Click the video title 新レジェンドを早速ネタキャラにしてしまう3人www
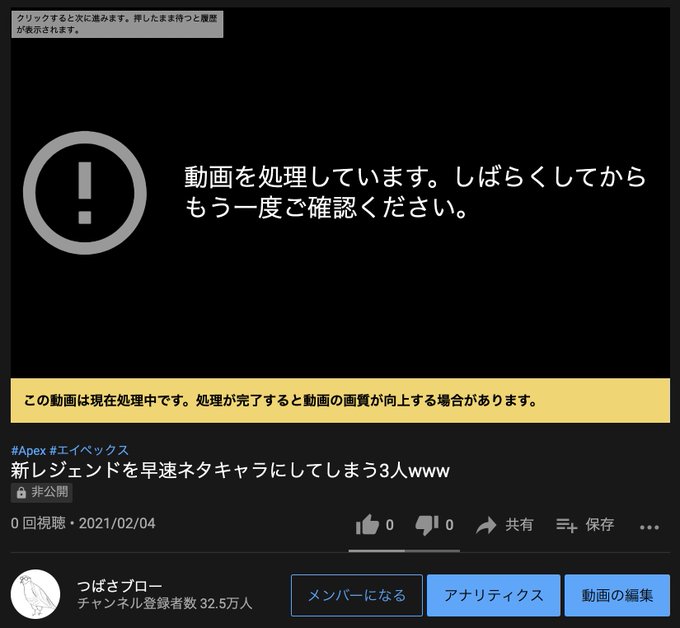 pos(230,471)
